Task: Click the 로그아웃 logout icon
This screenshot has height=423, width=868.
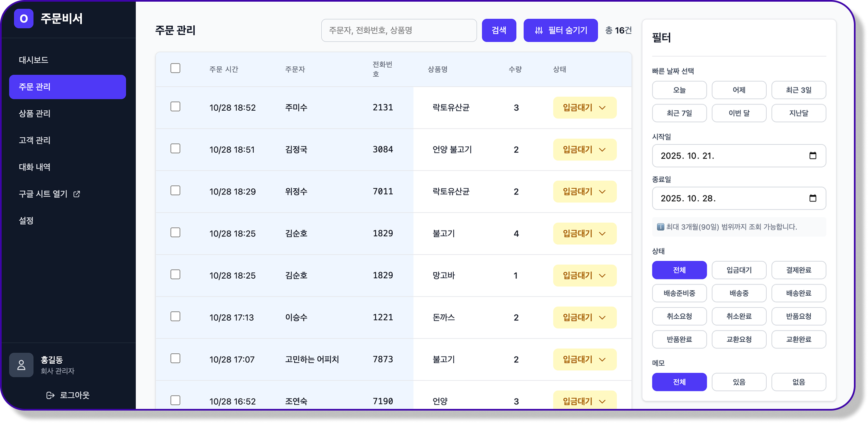Action: tap(50, 395)
